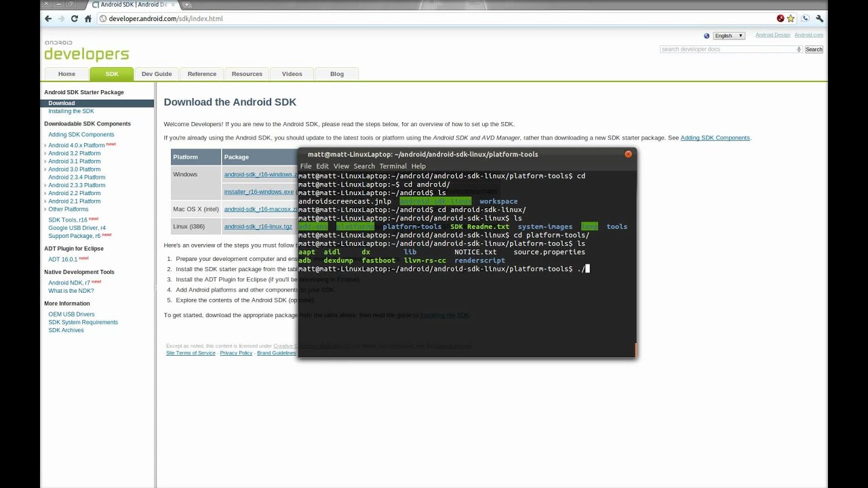Open the Android Design link
Screen dimensions: 868x488
[773, 35]
